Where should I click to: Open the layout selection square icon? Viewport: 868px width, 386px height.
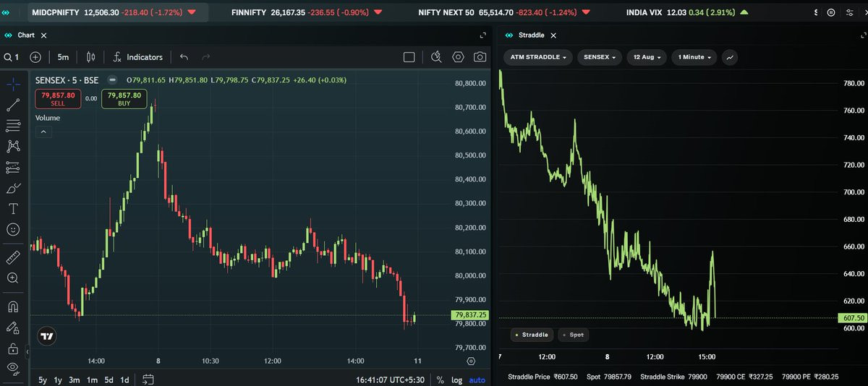pyautogui.click(x=409, y=57)
